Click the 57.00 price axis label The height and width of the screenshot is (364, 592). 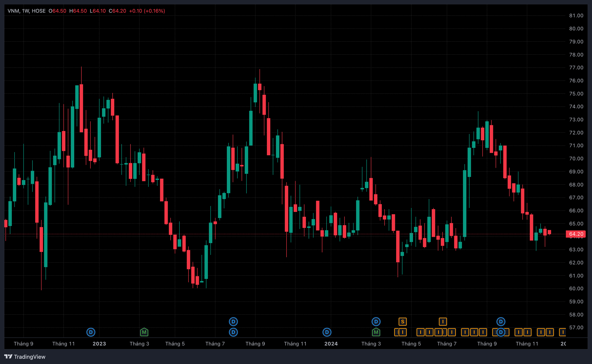coord(576,328)
